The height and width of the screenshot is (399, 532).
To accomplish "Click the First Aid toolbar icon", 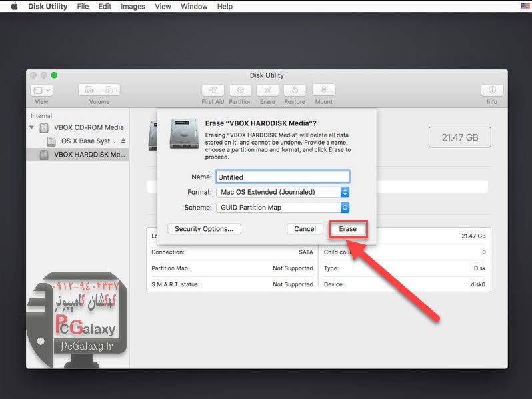I will pyautogui.click(x=213, y=90).
